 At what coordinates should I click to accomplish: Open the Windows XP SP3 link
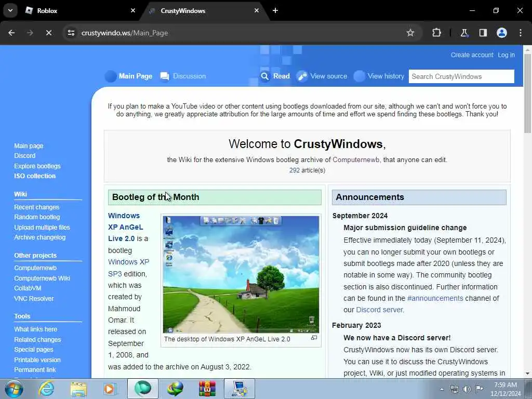128,268
